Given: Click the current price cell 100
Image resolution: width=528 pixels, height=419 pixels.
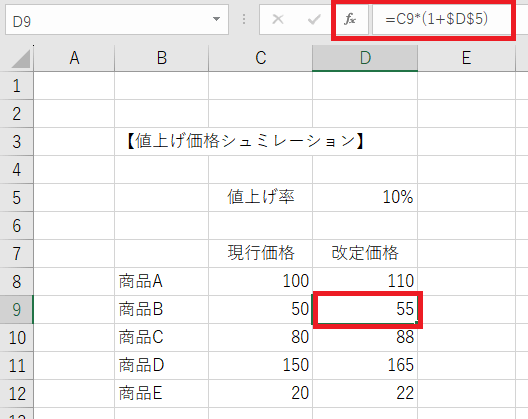Looking at the screenshot, I should pos(261,281).
